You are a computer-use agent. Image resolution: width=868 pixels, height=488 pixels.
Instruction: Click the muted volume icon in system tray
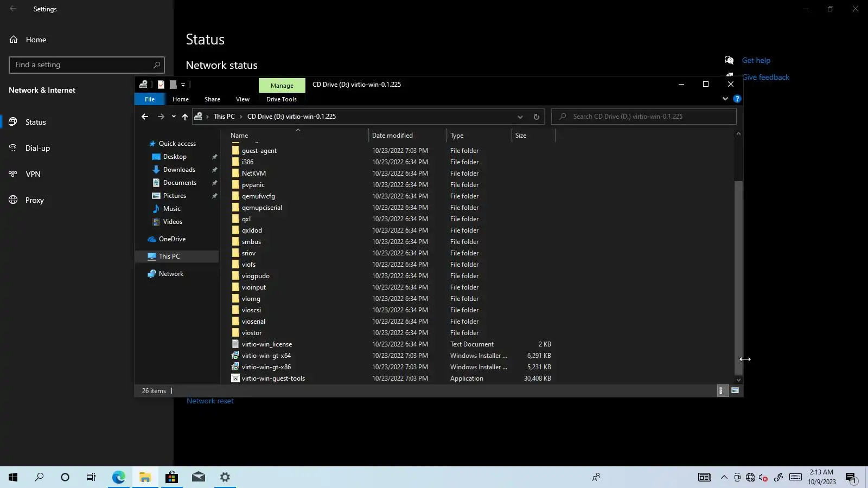tap(763, 477)
